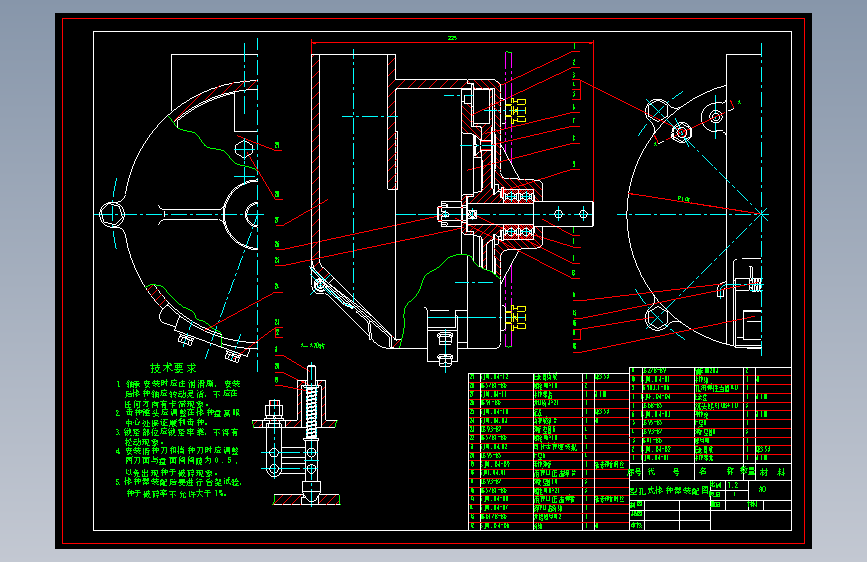Viewport: 867px width, 562px height.
Task: Select the yellow bolt group at the bottom
Action: pos(515,318)
